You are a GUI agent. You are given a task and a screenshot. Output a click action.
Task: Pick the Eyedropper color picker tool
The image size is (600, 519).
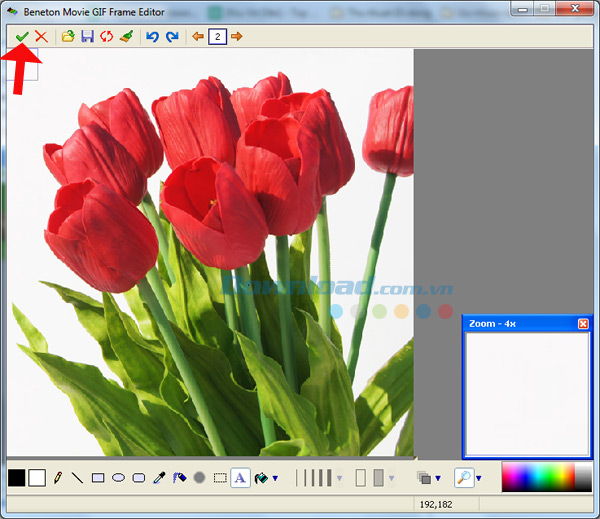click(x=159, y=478)
